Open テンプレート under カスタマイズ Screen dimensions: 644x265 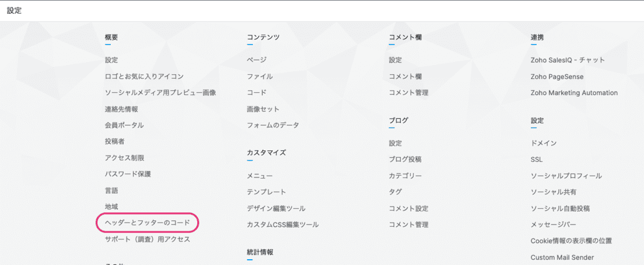point(266,192)
